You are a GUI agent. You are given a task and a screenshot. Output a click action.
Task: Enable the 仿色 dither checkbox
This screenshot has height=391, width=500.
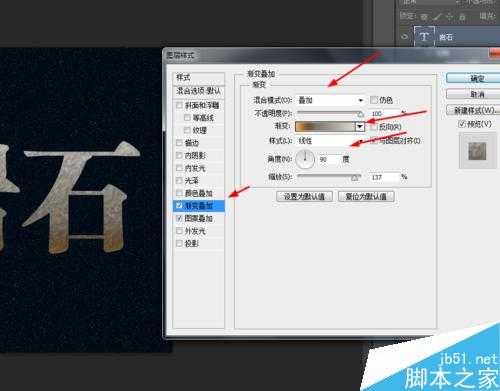click(x=374, y=100)
